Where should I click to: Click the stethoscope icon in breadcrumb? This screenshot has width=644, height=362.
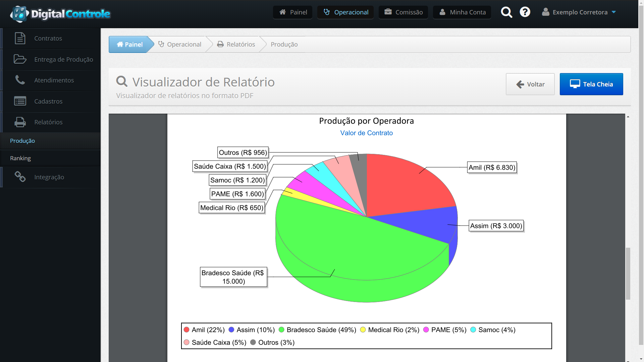point(161,44)
